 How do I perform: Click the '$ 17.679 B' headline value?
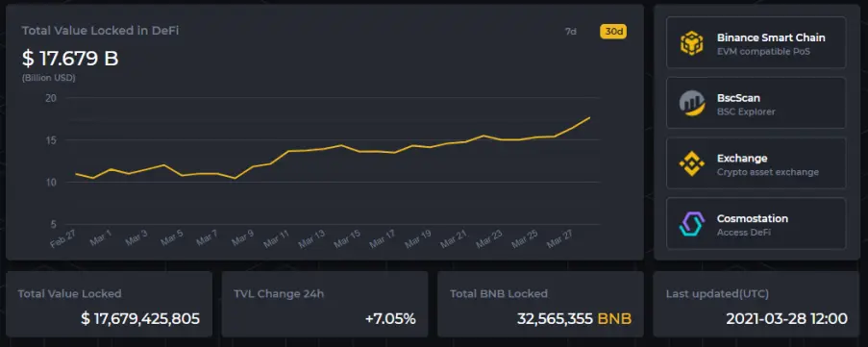pos(70,58)
